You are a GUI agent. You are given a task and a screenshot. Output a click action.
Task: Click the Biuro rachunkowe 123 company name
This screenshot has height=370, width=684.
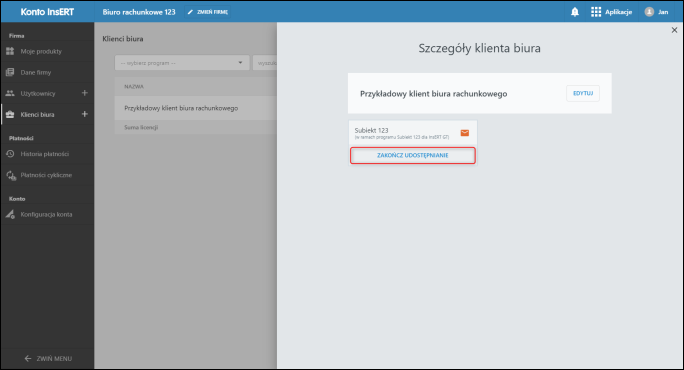click(x=139, y=12)
